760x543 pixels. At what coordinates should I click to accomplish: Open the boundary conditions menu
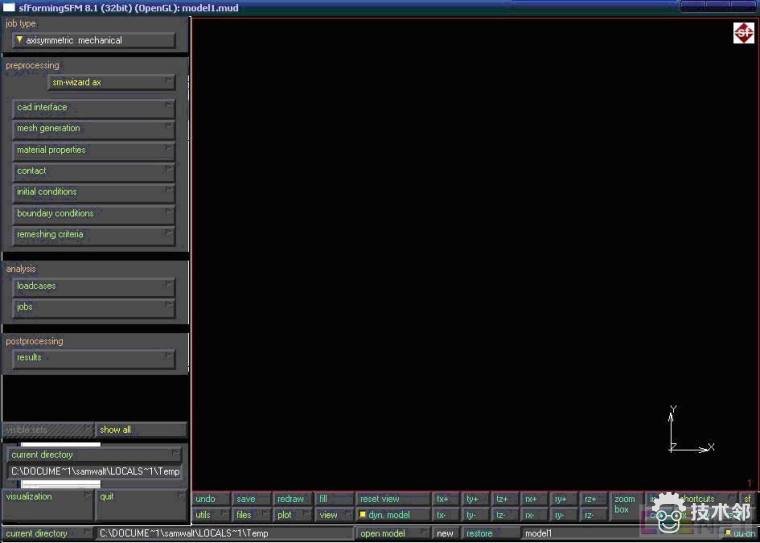[x=94, y=214]
